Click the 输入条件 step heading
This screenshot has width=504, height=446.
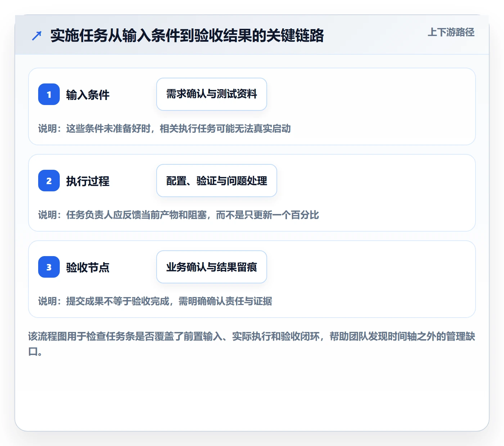(88, 95)
